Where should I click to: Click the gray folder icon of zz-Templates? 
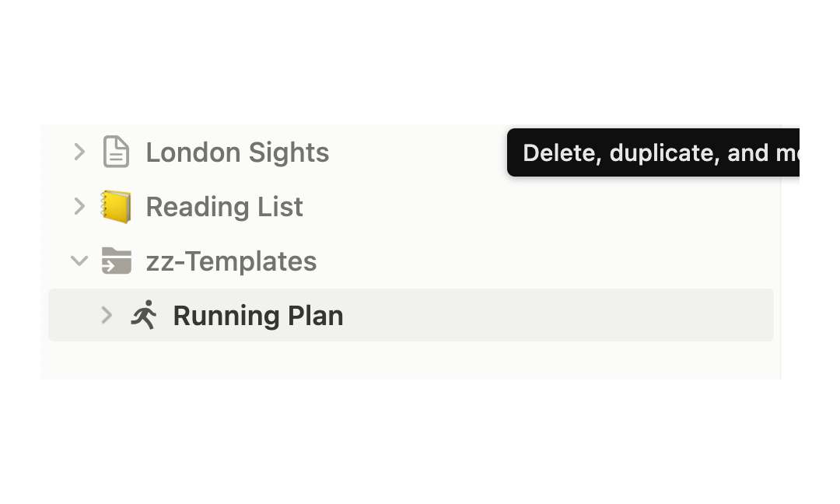(x=117, y=261)
